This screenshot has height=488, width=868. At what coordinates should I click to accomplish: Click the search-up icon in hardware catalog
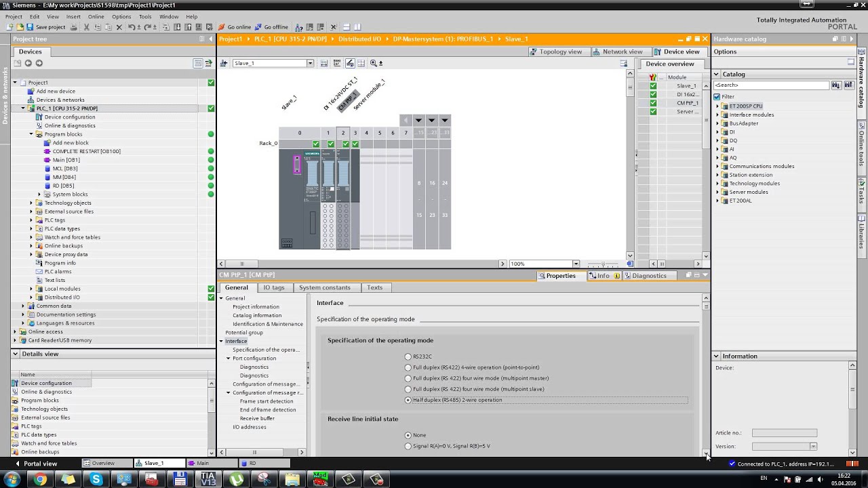coord(848,85)
